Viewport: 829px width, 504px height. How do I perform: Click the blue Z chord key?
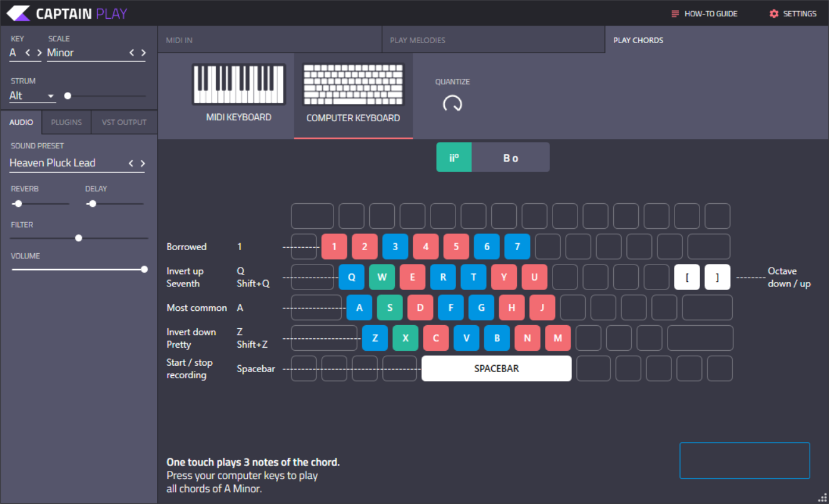[375, 338]
